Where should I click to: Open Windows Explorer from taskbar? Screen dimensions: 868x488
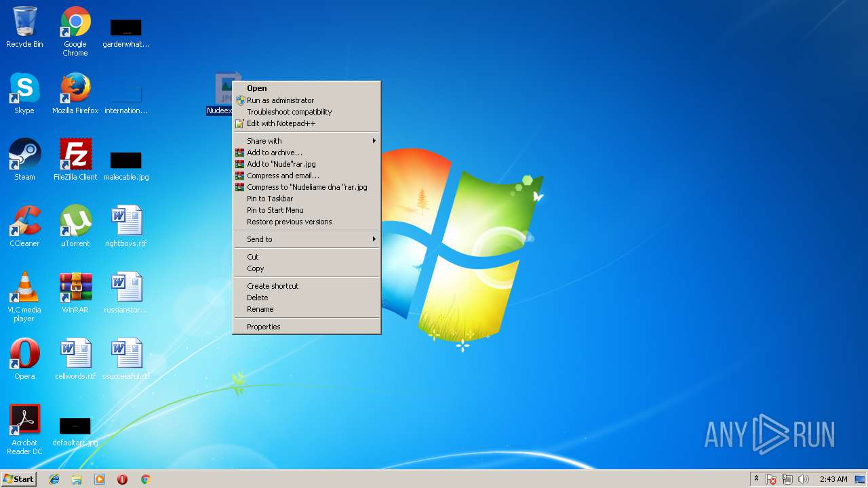click(77, 479)
